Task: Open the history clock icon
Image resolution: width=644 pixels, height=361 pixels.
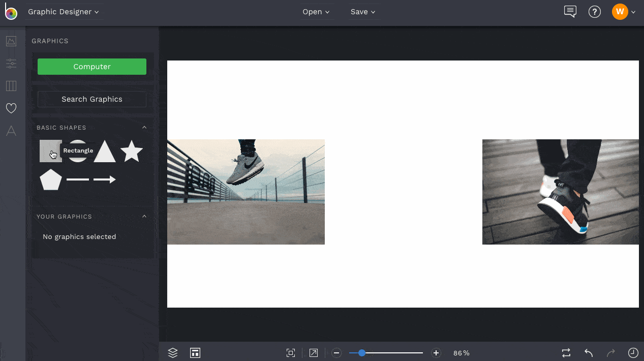Action: [x=633, y=353]
